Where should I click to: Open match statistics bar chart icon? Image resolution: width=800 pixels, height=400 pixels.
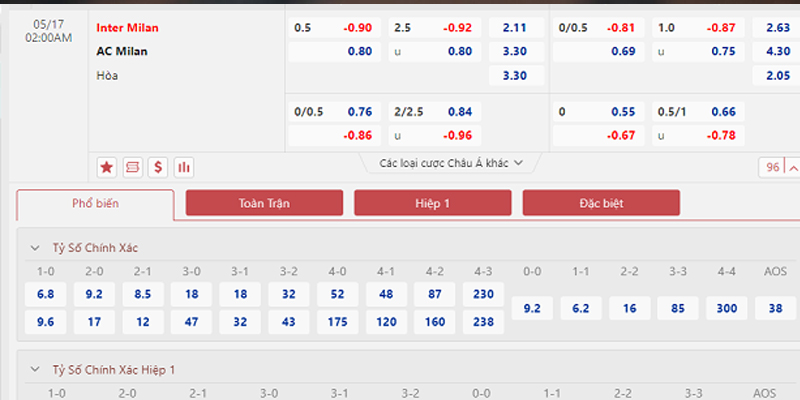point(184,167)
